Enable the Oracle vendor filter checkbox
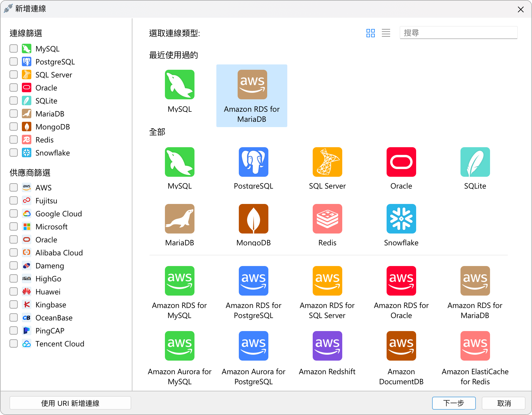 tap(14, 239)
